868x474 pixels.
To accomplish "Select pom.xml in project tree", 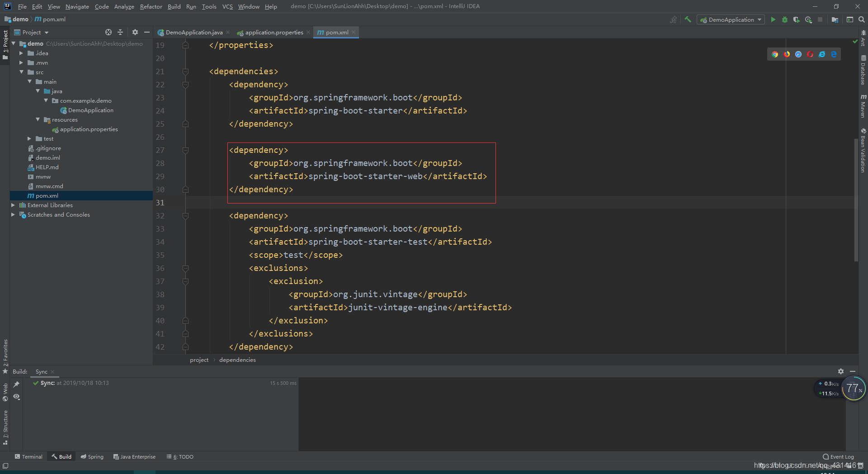I will click(x=81, y=195).
